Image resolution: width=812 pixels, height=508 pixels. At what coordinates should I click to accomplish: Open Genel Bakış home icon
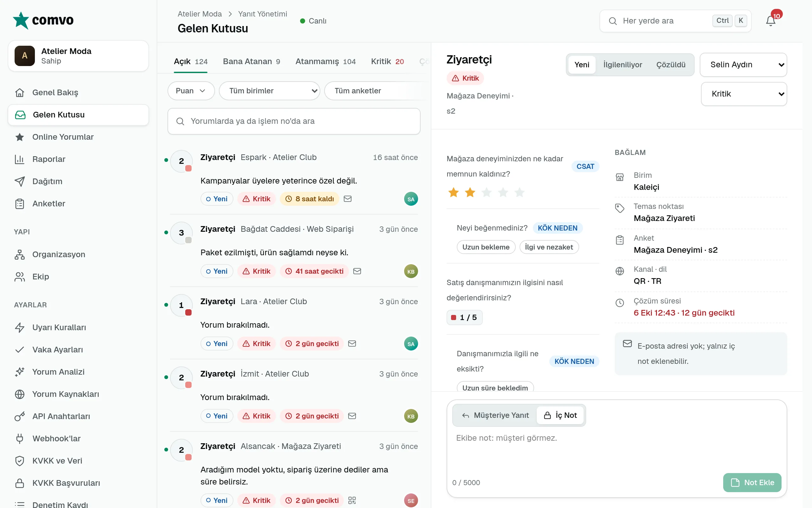coord(20,92)
